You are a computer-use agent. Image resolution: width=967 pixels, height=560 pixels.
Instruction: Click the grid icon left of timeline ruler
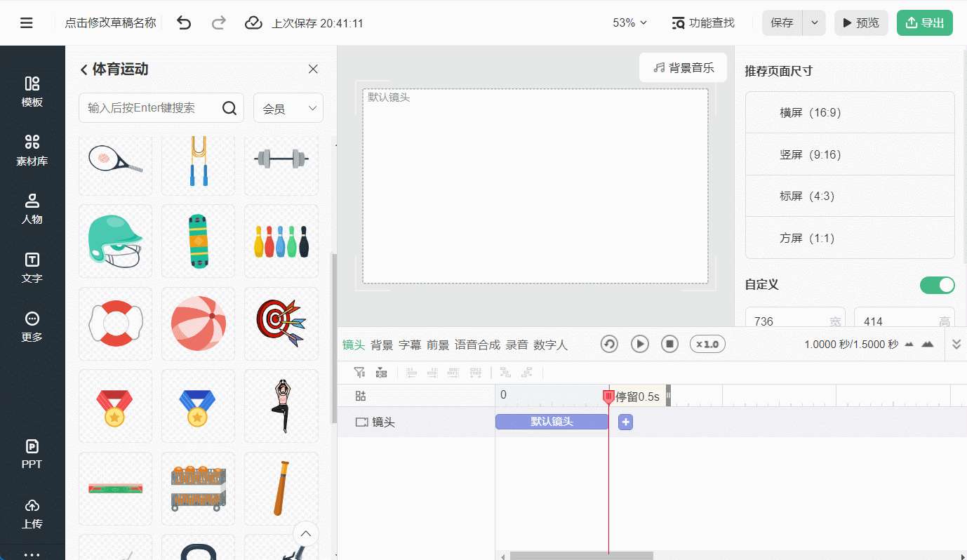point(361,396)
